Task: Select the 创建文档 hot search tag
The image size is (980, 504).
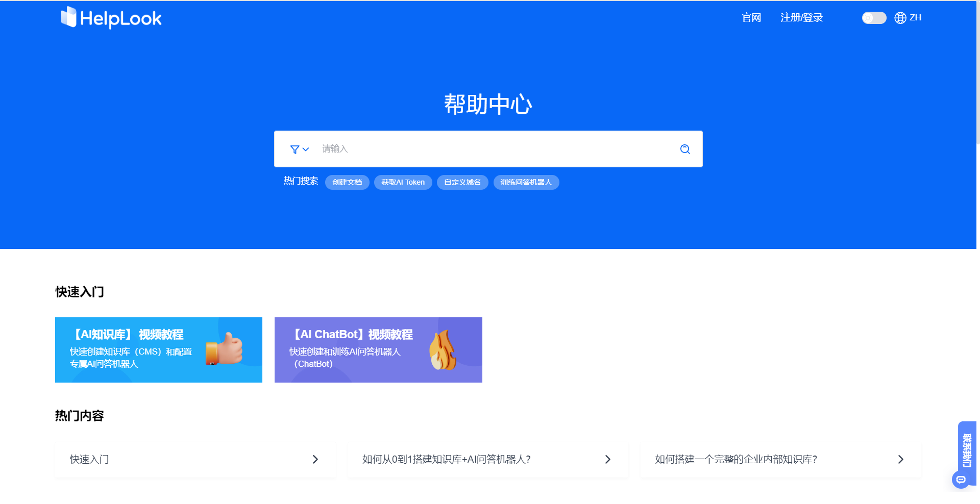Action: pyautogui.click(x=347, y=182)
